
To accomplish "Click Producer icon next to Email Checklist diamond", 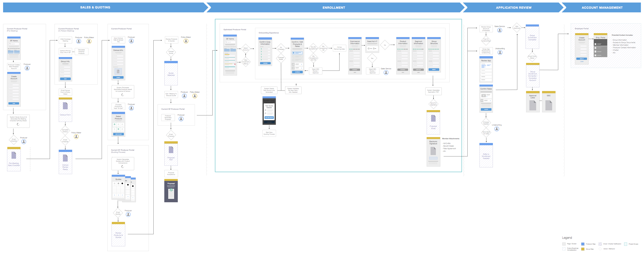I will [24, 142].
